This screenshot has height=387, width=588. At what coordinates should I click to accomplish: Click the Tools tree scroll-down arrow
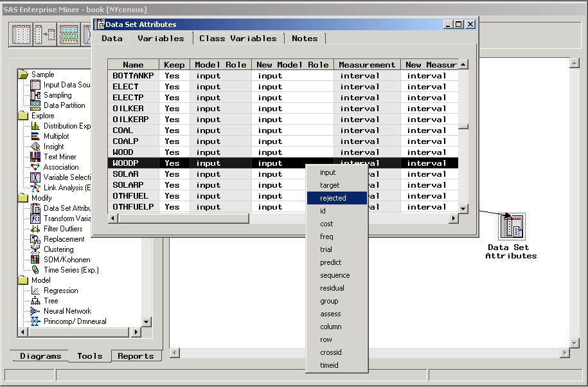click(147, 321)
